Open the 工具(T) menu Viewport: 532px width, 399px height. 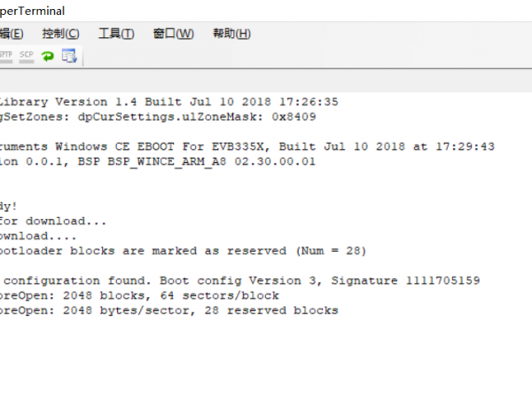coord(115,34)
